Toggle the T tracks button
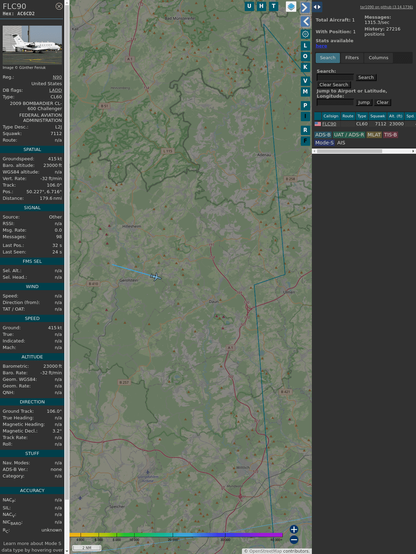The height and width of the screenshot is (554, 416). click(x=273, y=6)
